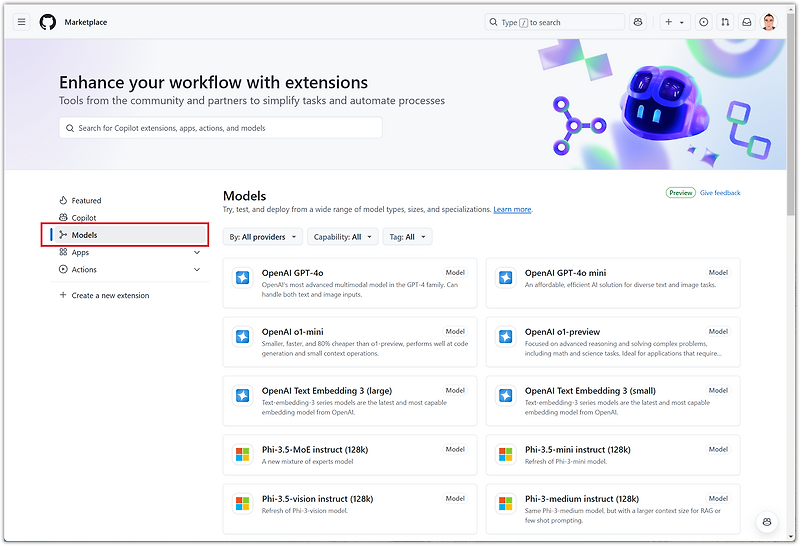Click the plus icon beside Create a new extension
Viewport: 800px width, 546px height.
click(63, 295)
